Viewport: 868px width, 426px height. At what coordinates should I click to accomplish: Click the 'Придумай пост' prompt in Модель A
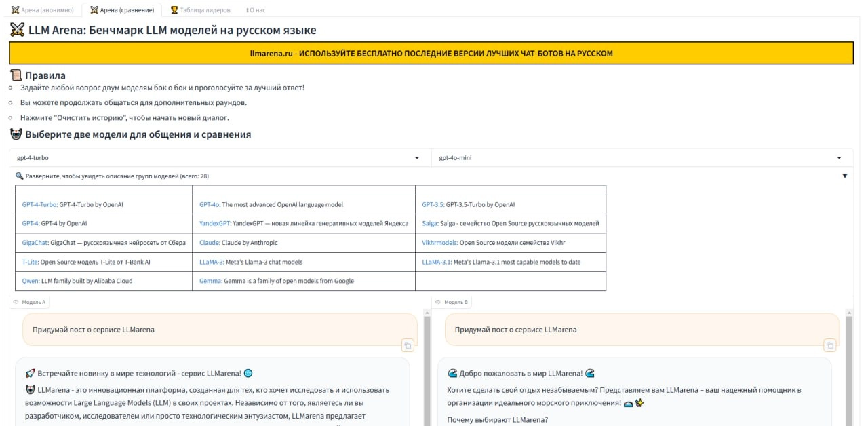click(x=94, y=330)
